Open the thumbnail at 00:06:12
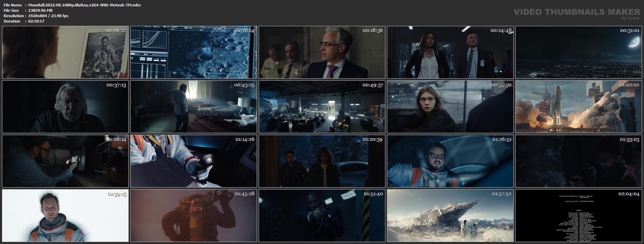 click(65, 52)
